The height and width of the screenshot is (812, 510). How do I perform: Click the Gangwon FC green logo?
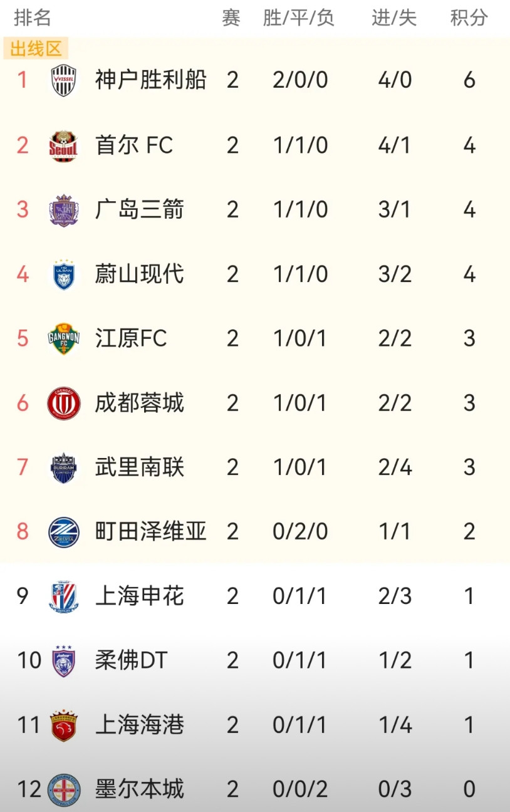[x=63, y=339]
